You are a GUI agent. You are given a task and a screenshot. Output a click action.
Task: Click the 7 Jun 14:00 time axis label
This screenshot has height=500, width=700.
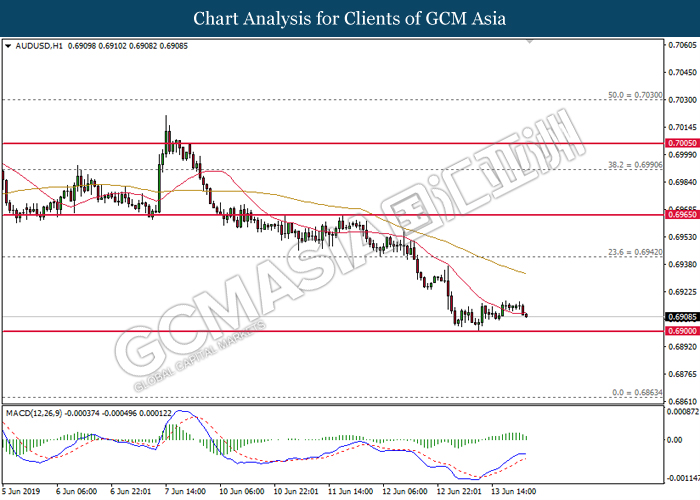click(x=186, y=491)
